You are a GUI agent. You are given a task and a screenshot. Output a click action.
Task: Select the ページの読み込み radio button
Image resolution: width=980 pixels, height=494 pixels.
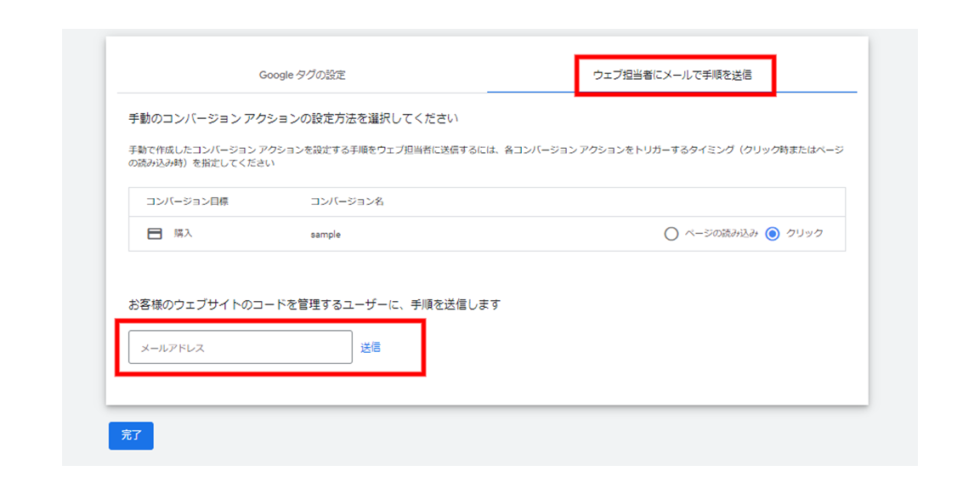[671, 234]
